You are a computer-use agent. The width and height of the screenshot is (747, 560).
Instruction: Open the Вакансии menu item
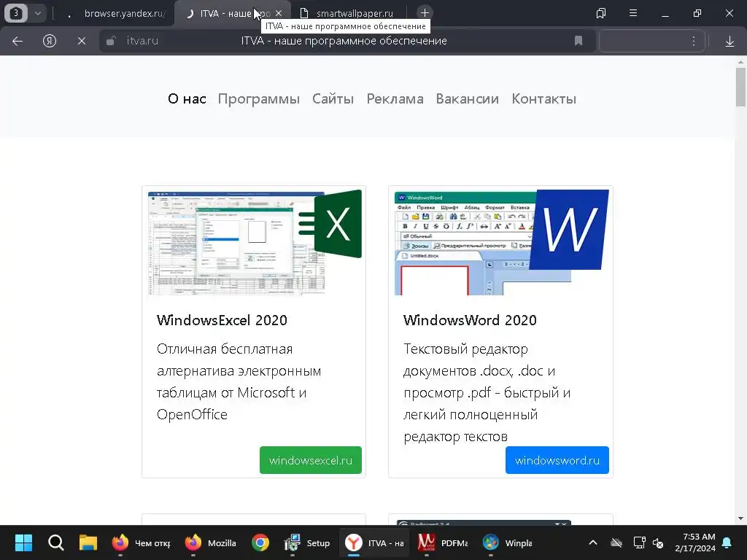coord(468,99)
